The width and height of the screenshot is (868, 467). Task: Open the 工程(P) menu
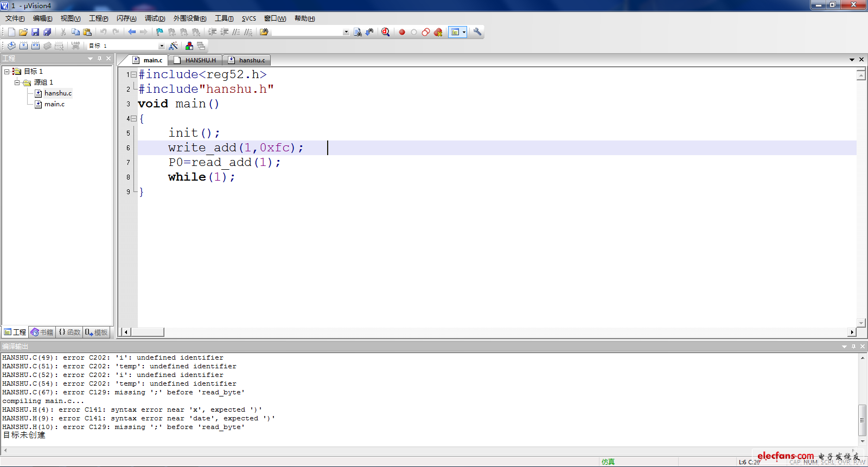(98, 18)
